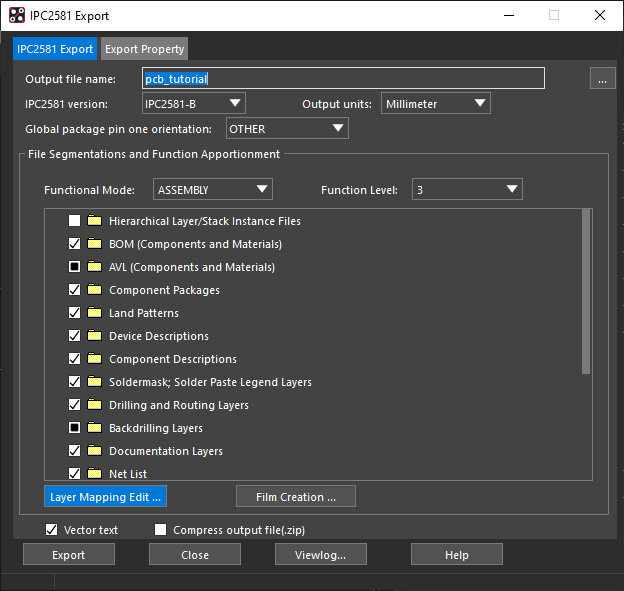Click folder icon beside Component Descriptions
This screenshot has width=624, height=591.
point(94,359)
